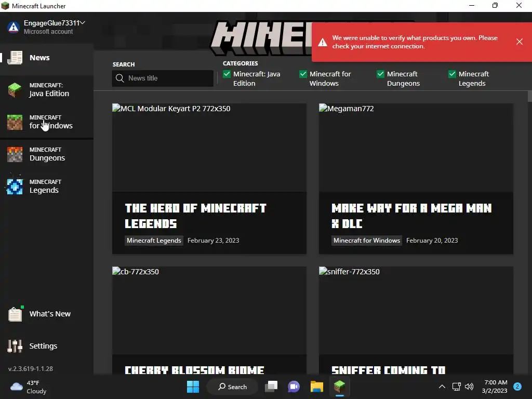The height and width of the screenshot is (399, 532).
Task: Open launcher Settings
Action: 47,346
